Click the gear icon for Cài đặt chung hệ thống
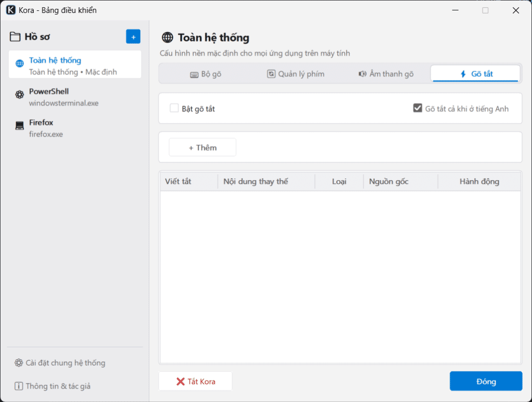The height and width of the screenshot is (402, 532). click(x=19, y=363)
